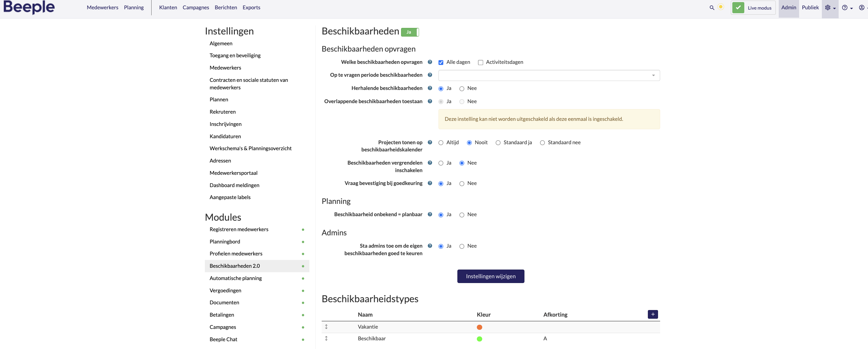The width and height of the screenshot is (868, 349).
Task: Open the settings gear menu
Action: point(830,8)
